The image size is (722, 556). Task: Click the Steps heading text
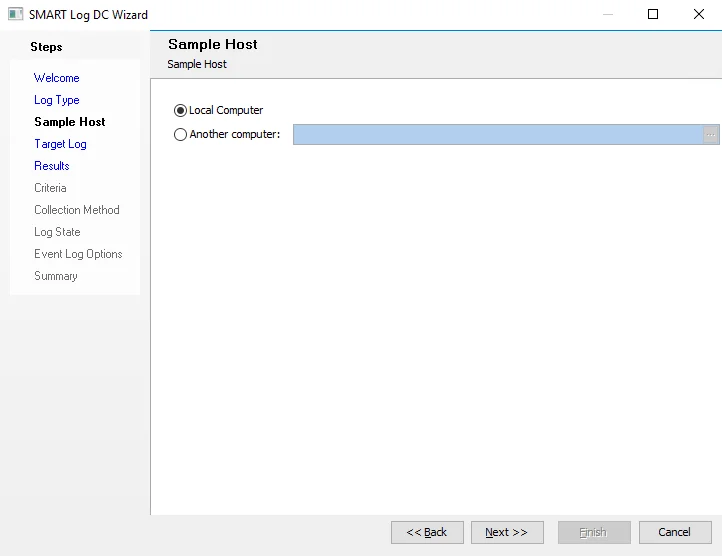(46, 47)
